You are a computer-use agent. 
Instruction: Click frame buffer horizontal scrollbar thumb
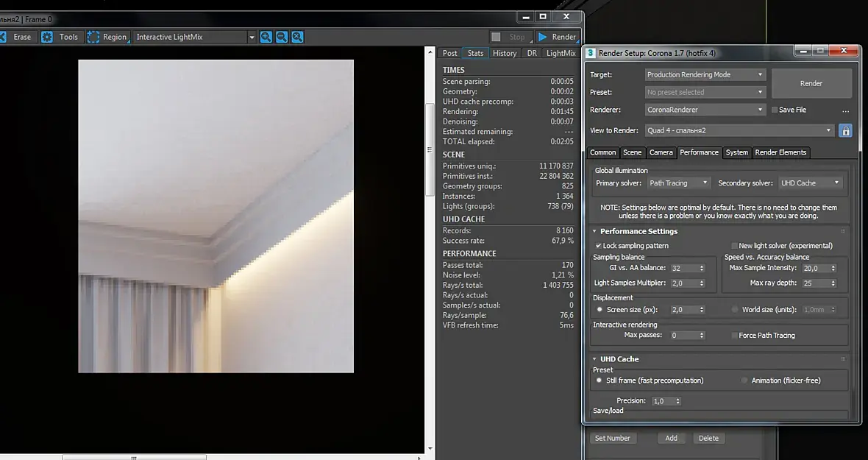tap(134, 458)
